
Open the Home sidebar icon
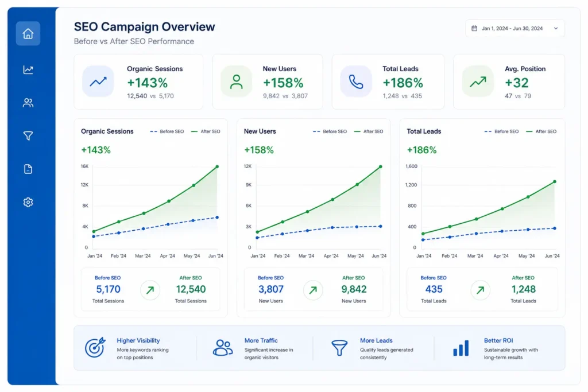(x=28, y=34)
